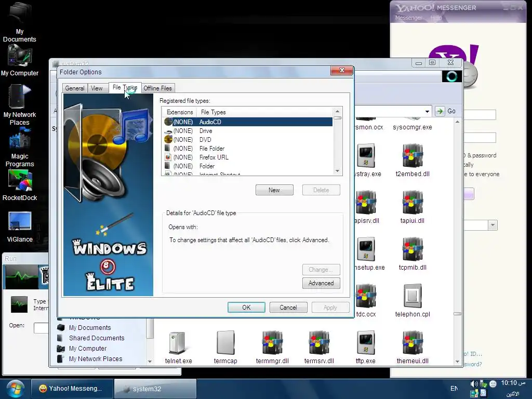Viewport: 532px width, 399px height.
Task: Click Advanced button in Folder Options
Action: click(321, 283)
